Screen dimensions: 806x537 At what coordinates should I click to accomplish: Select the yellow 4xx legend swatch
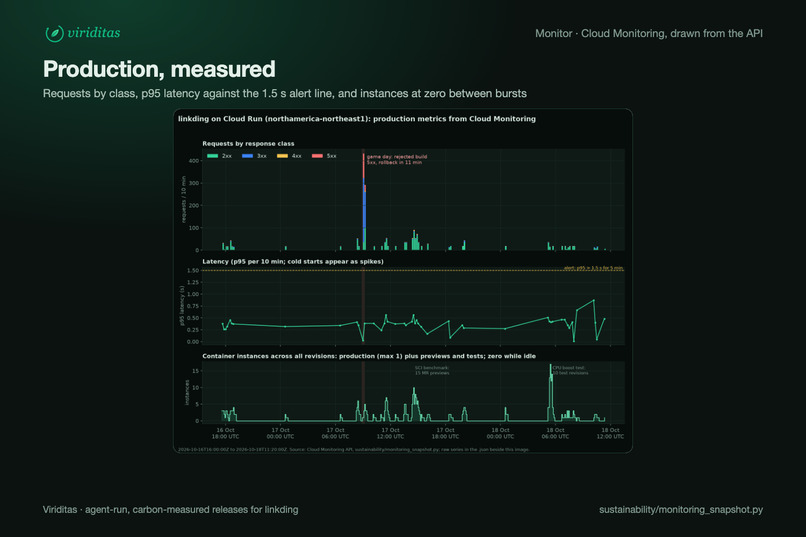tap(282, 156)
